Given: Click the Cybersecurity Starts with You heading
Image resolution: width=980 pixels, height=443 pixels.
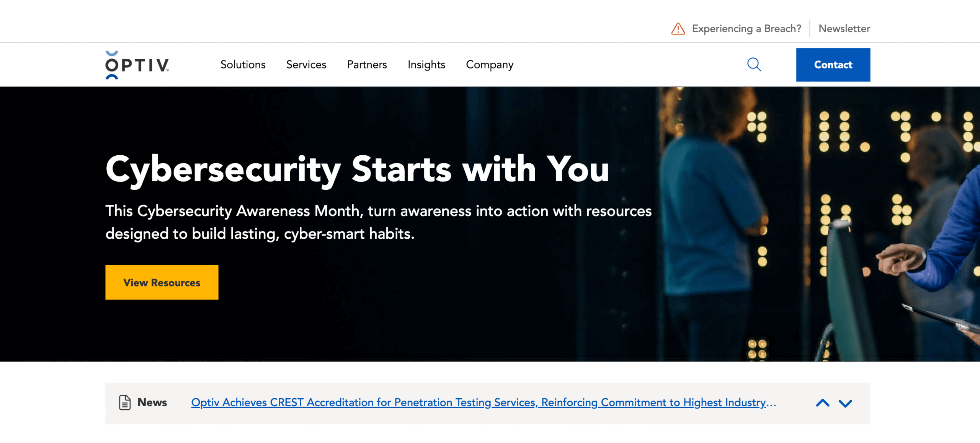Looking at the screenshot, I should pyautogui.click(x=357, y=169).
